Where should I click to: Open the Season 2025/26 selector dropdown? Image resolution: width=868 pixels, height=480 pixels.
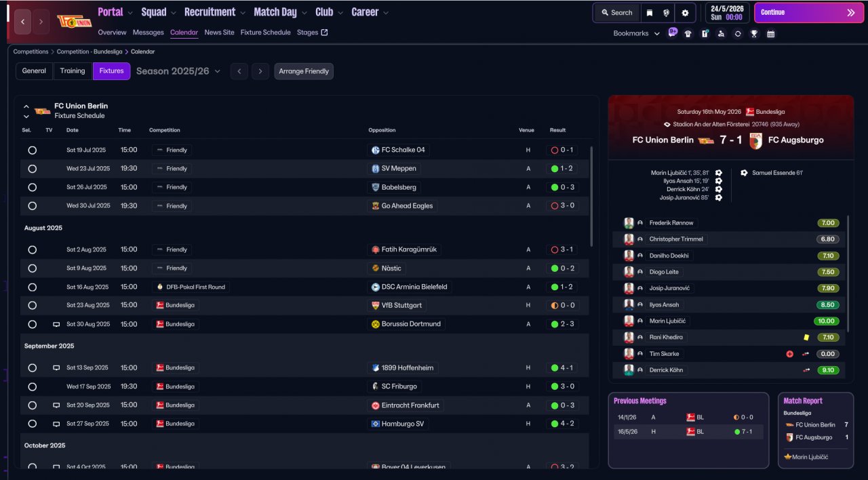point(178,71)
